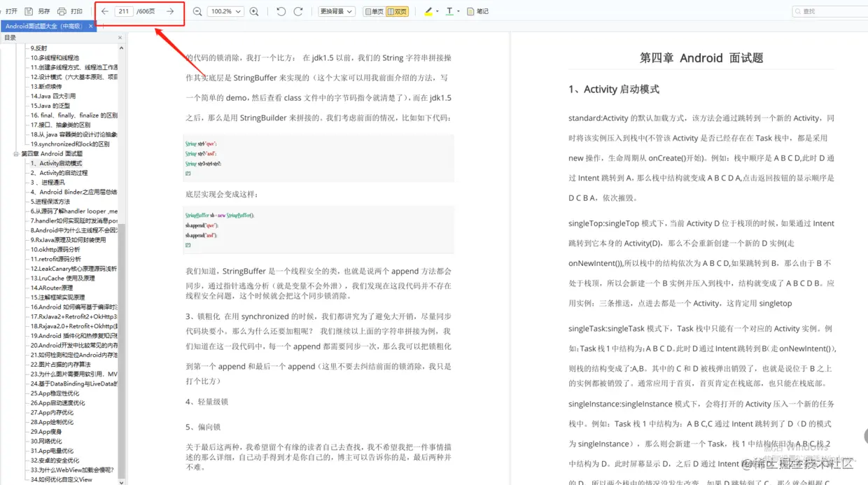This screenshot has height=485, width=868.
Task: Select outline item 34.如何优化自定义View
Action: click(x=62, y=479)
